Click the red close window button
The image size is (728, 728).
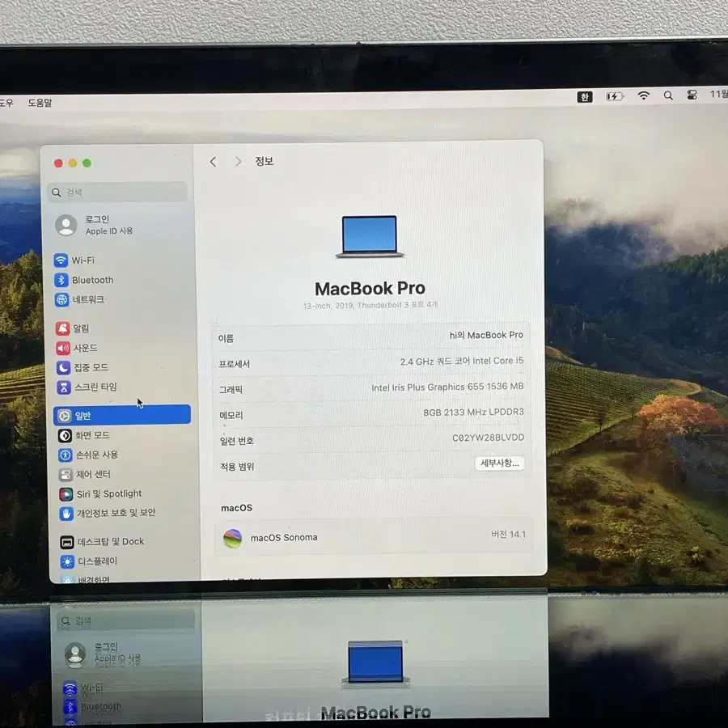point(58,163)
